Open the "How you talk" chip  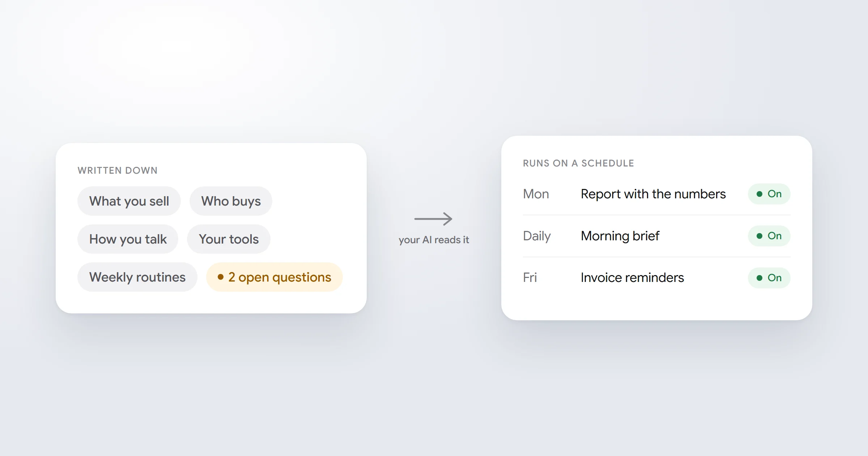(128, 239)
